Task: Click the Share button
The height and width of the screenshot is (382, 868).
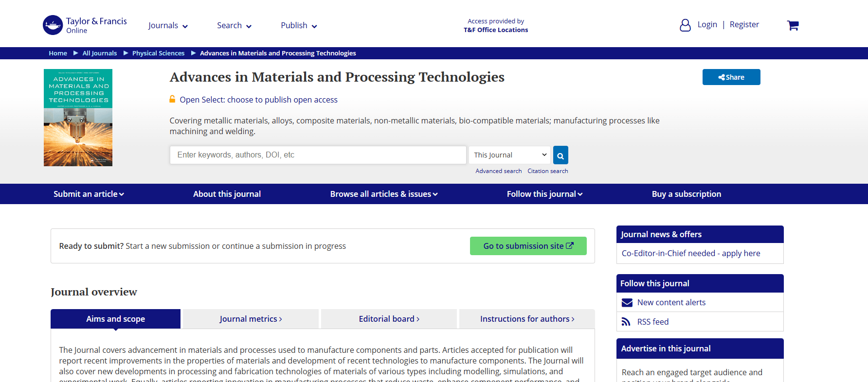Action: coord(731,77)
